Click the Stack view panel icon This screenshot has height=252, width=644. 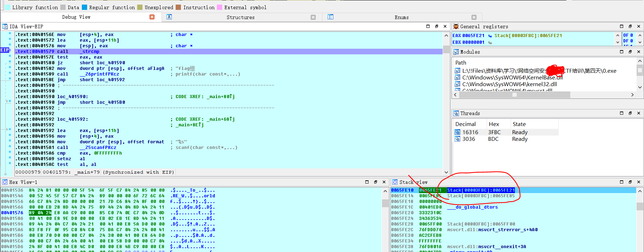(395, 182)
